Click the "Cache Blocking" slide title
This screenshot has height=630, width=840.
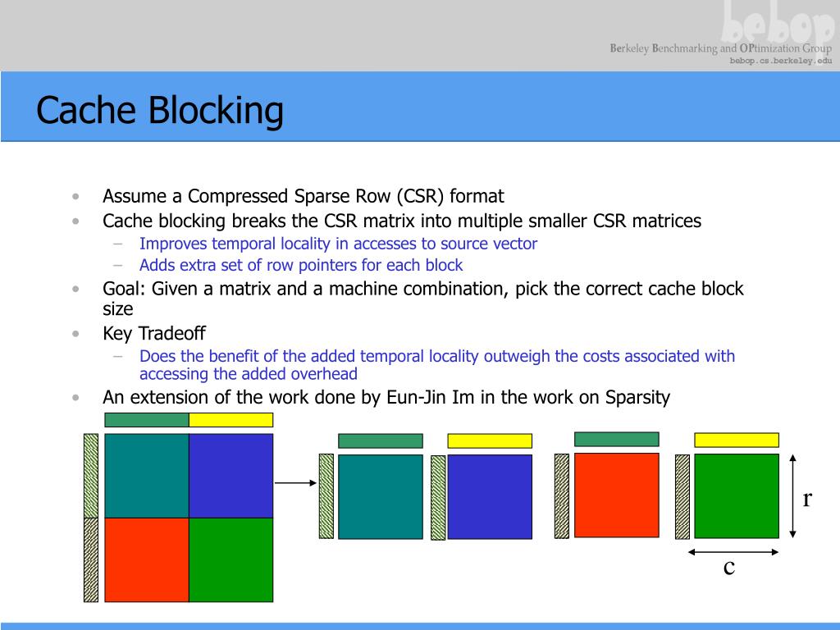click(160, 111)
